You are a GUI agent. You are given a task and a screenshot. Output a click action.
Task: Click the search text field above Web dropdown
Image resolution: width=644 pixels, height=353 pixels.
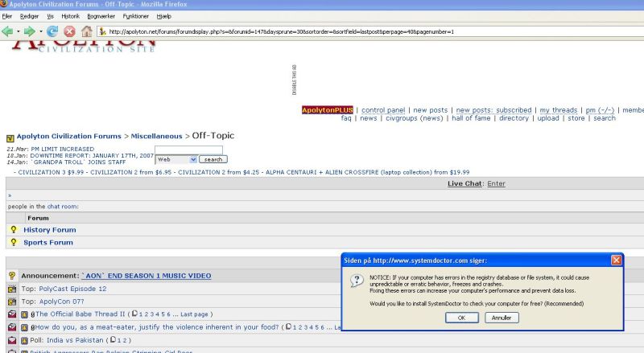(188, 150)
